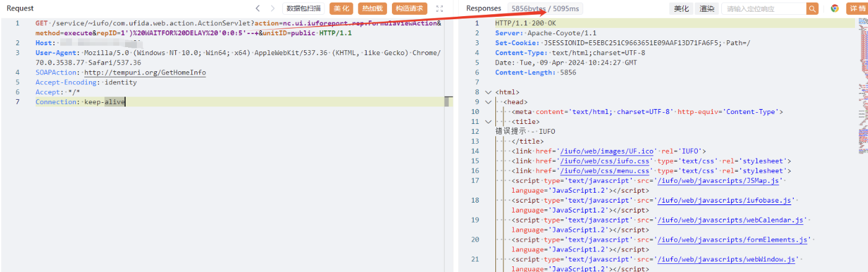This screenshot has width=868, height=272.
Task: Click the orange search icon in Responses
Action: point(812,9)
